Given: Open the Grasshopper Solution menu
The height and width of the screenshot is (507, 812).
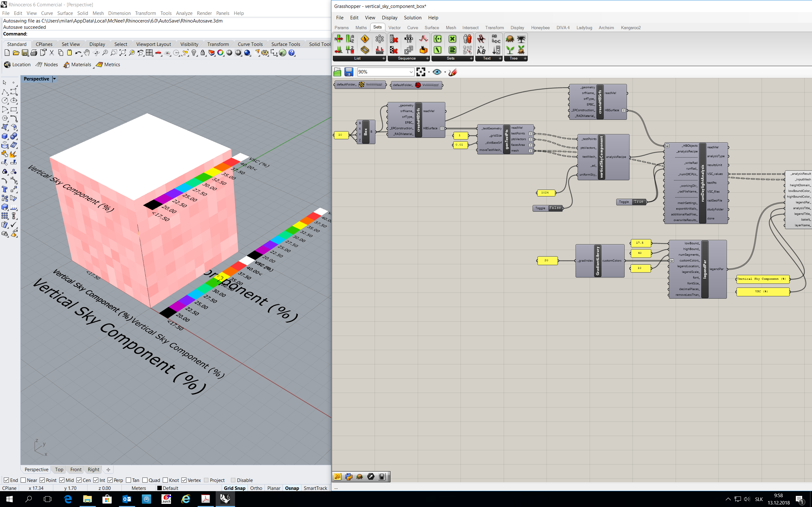Looking at the screenshot, I should coord(412,17).
